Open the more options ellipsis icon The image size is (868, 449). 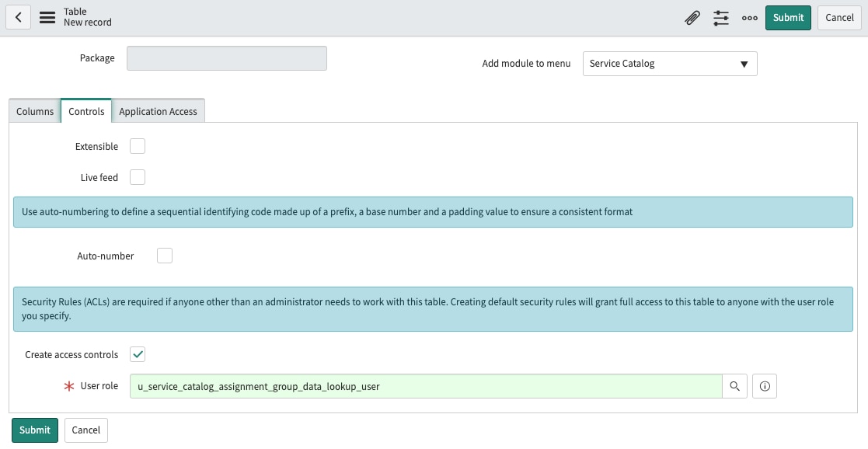click(x=749, y=17)
